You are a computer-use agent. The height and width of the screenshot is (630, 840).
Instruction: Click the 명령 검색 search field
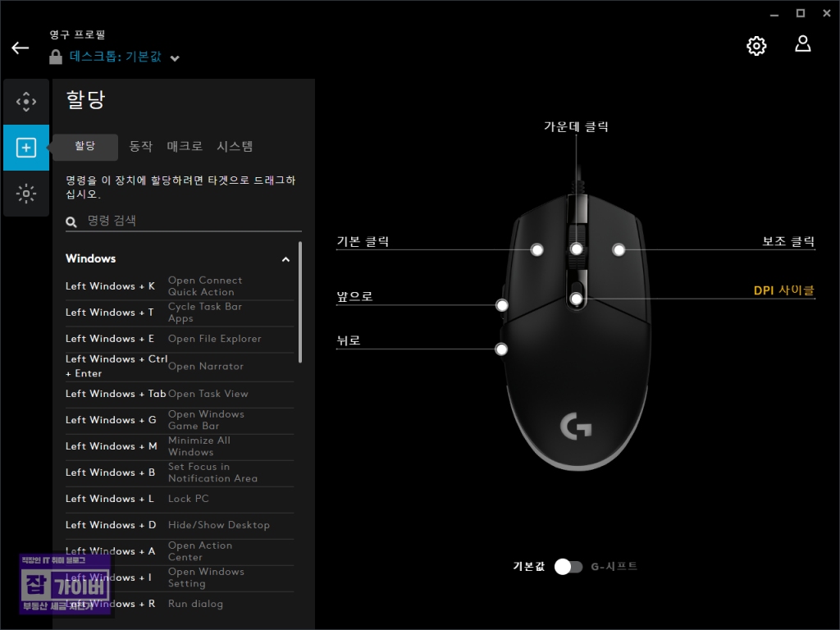click(183, 221)
